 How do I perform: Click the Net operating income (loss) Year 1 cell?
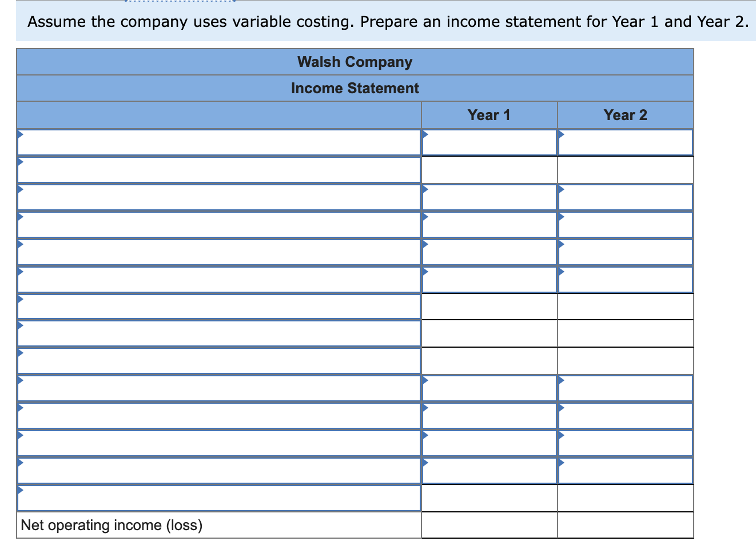coord(490,526)
